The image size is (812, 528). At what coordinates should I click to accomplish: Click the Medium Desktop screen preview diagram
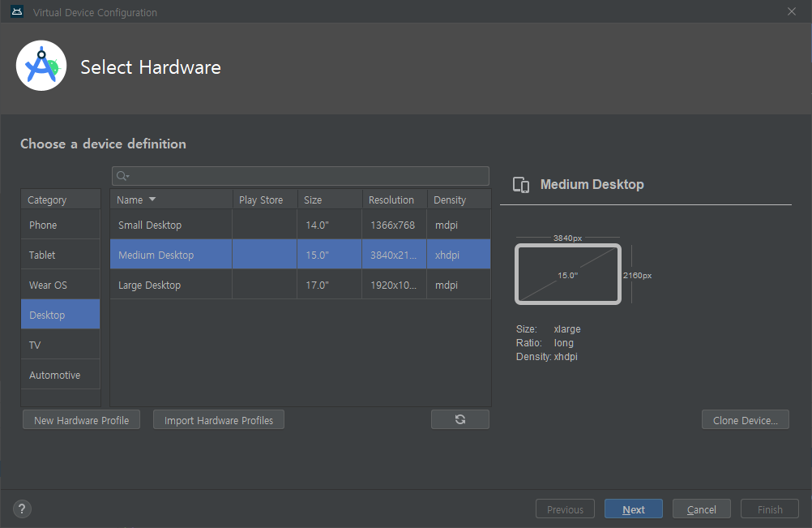(x=568, y=274)
